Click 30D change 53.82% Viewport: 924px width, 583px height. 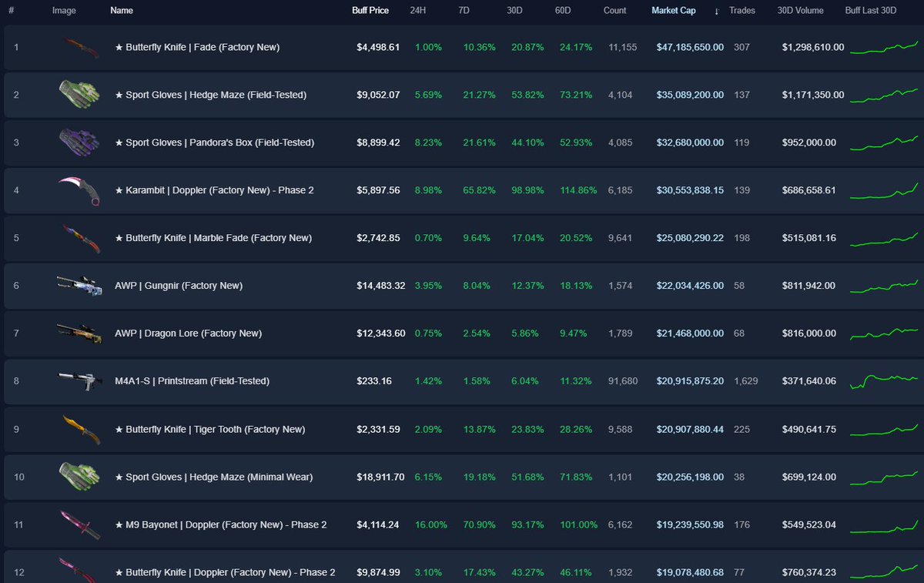coord(527,95)
